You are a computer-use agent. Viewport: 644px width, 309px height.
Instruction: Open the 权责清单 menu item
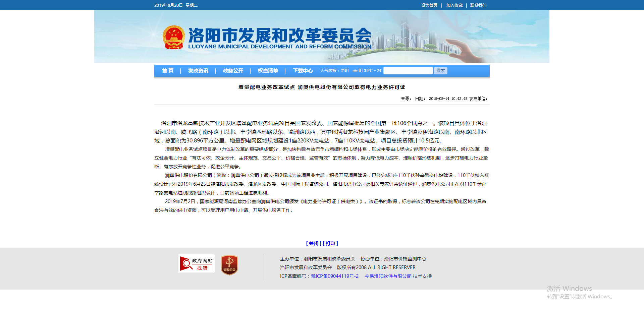[268, 71]
